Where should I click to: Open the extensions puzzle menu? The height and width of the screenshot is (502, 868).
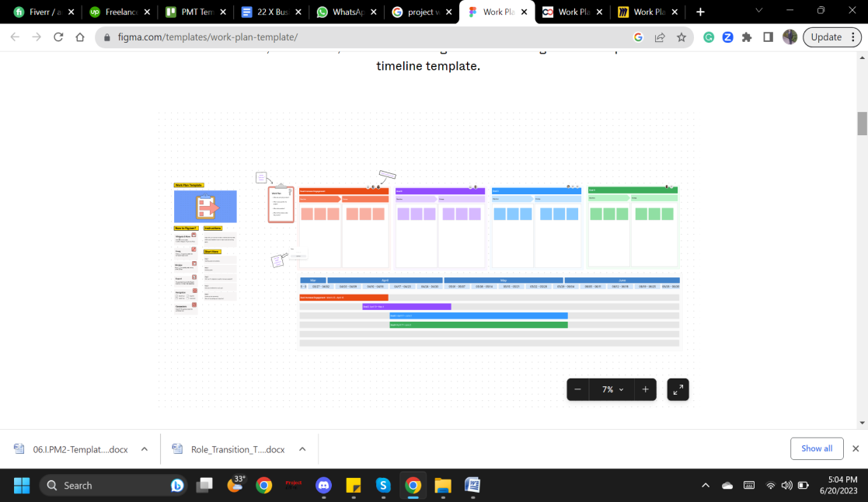[747, 37]
